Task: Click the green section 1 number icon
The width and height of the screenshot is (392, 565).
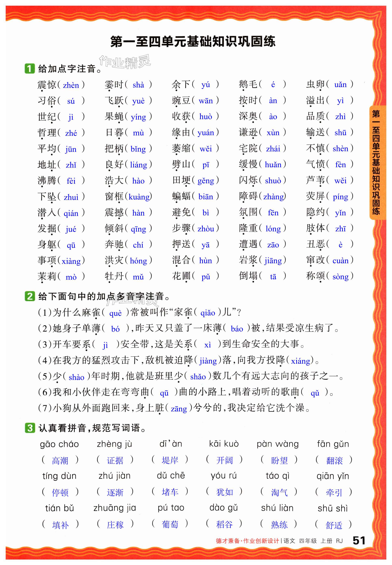Action: click(x=30, y=69)
